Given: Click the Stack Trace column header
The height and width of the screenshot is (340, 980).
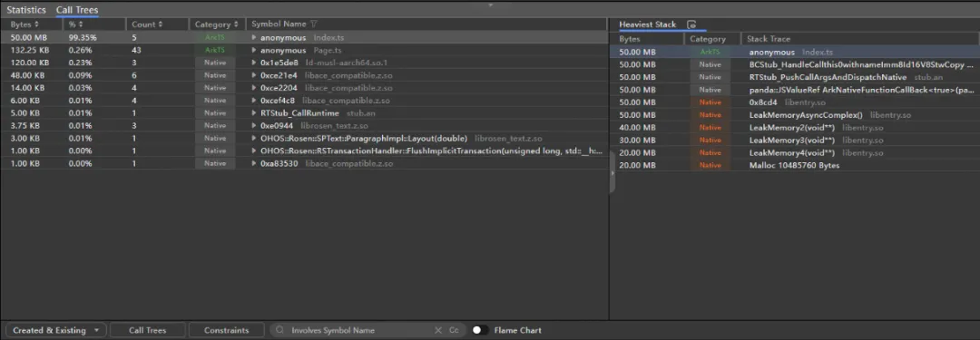Looking at the screenshot, I should [x=769, y=39].
